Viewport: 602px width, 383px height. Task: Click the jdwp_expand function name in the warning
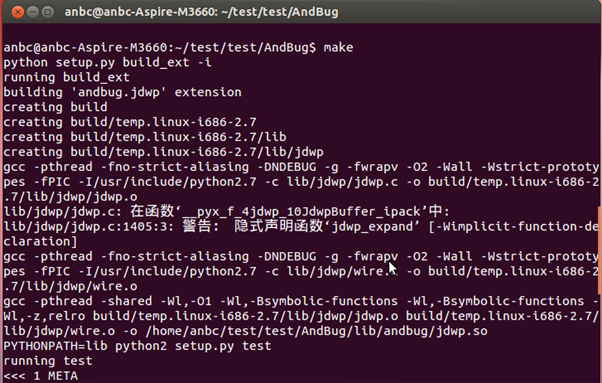[x=372, y=227]
